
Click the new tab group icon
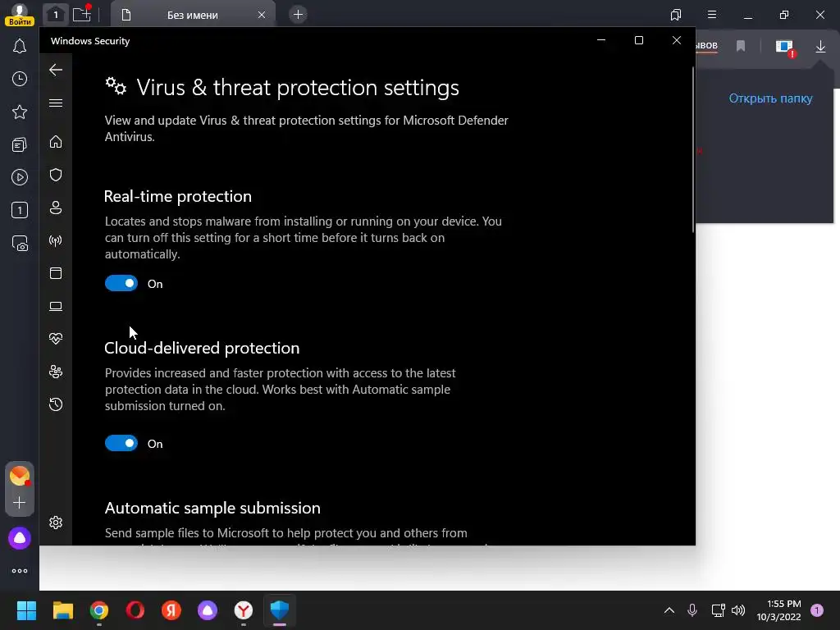point(82,15)
